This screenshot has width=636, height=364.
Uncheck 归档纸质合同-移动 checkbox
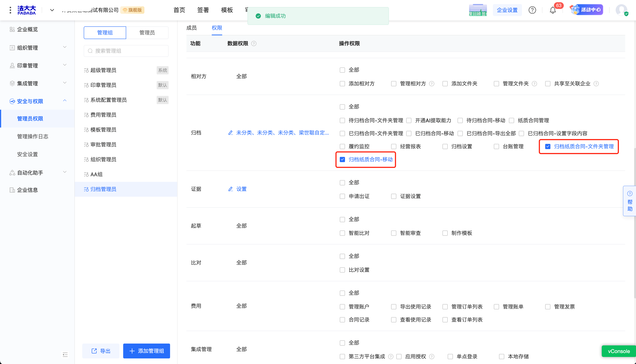point(342,160)
